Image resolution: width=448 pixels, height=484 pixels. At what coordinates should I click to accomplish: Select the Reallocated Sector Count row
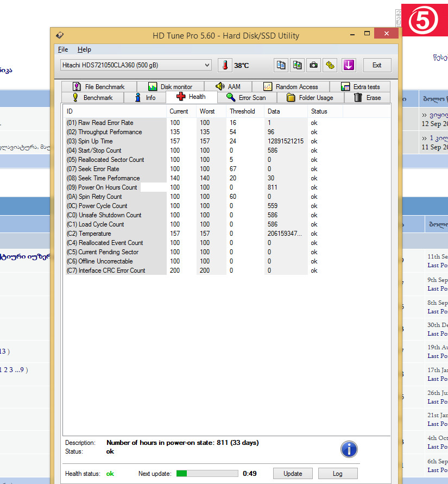click(111, 160)
